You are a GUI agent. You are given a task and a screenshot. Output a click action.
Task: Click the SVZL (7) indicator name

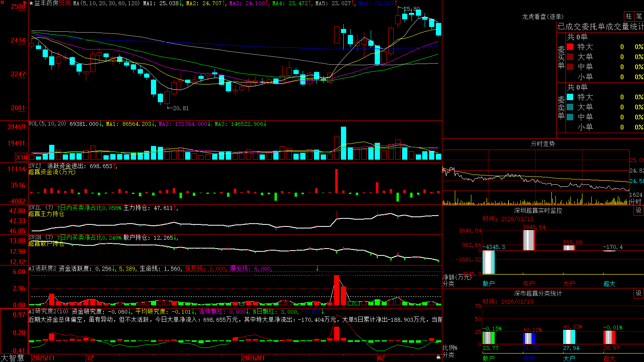pyautogui.click(x=41, y=208)
